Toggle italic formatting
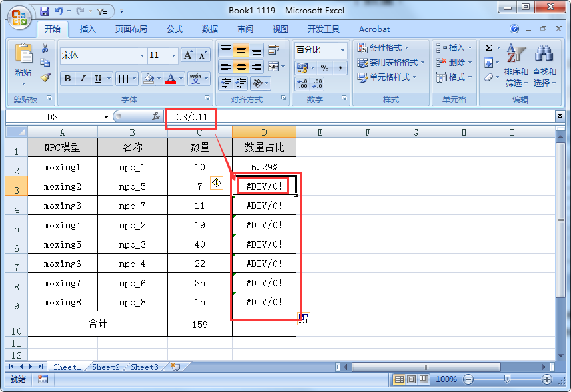The height and width of the screenshot is (392, 571). click(x=83, y=79)
